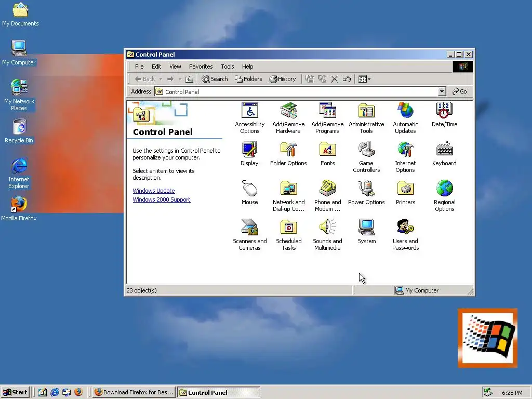
Task: Open the View menu
Action: 175,66
